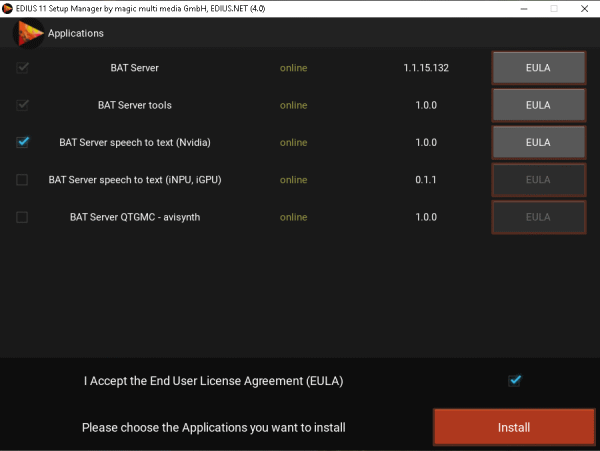Open EULA for speech to text (Nvidia)
600x451 pixels.
pyautogui.click(x=538, y=142)
